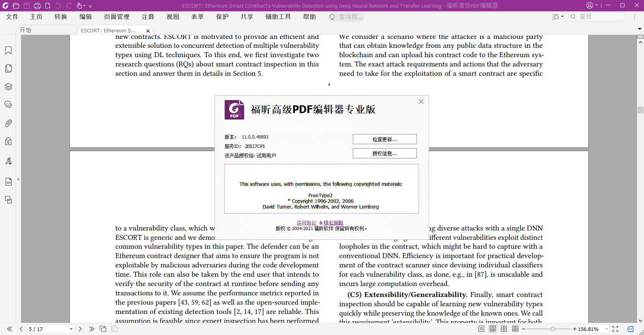
Task: Open the Articles panel in the sidebar
Action: 8,181
